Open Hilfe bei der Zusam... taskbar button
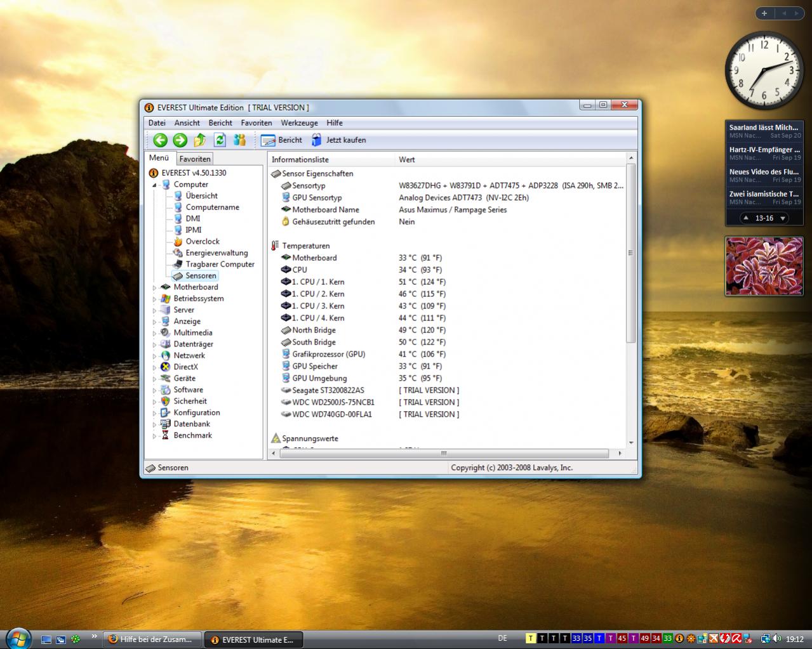This screenshot has height=649, width=812. pyautogui.click(x=152, y=639)
